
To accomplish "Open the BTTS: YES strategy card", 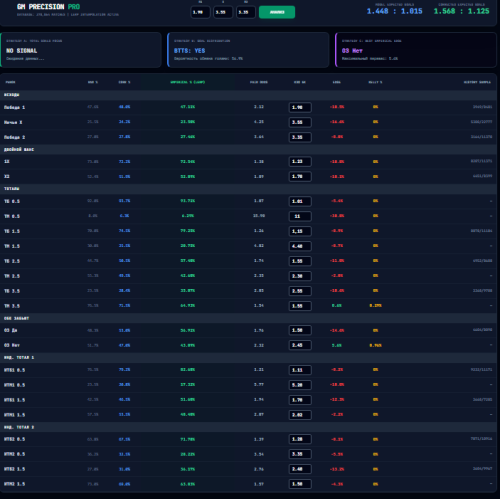I will [x=248, y=50].
